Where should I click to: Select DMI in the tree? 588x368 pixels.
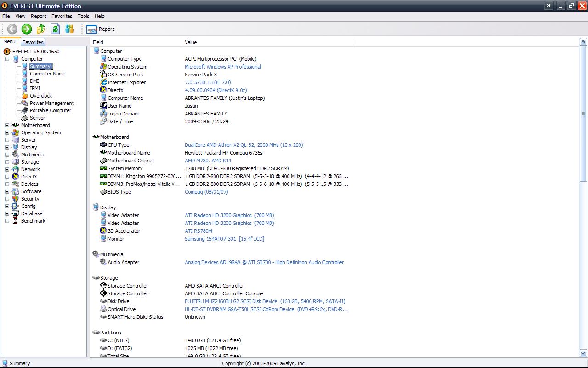[34, 81]
